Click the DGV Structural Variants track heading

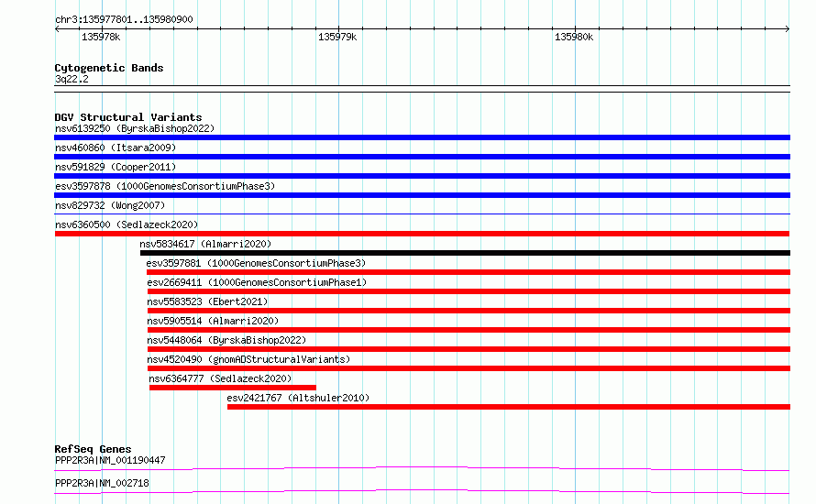[128, 117]
